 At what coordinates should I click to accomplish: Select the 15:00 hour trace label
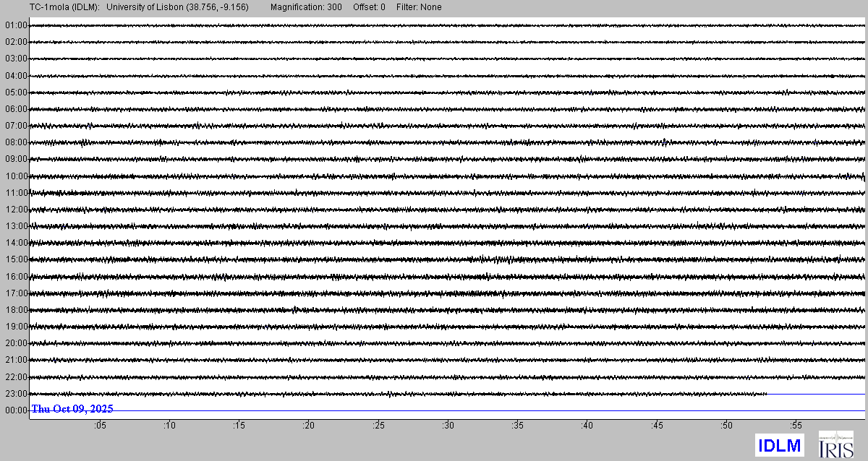(16, 259)
